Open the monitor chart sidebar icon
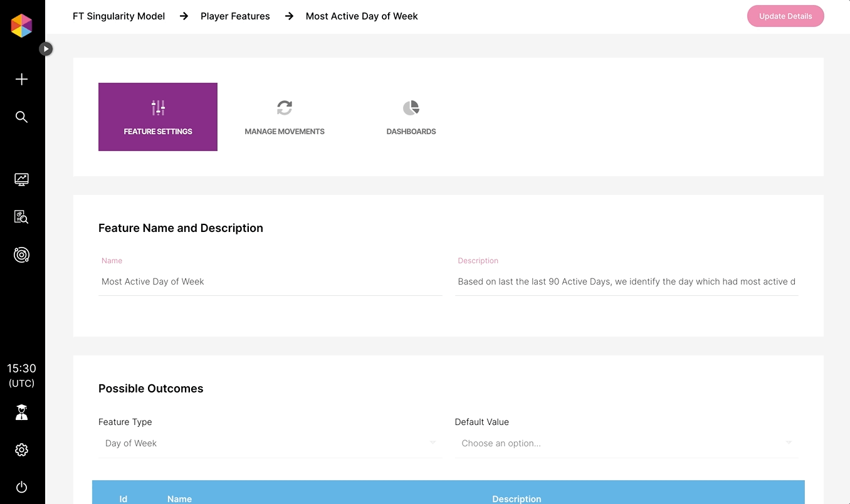Screen dimensions: 850x504 (x=21, y=179)
